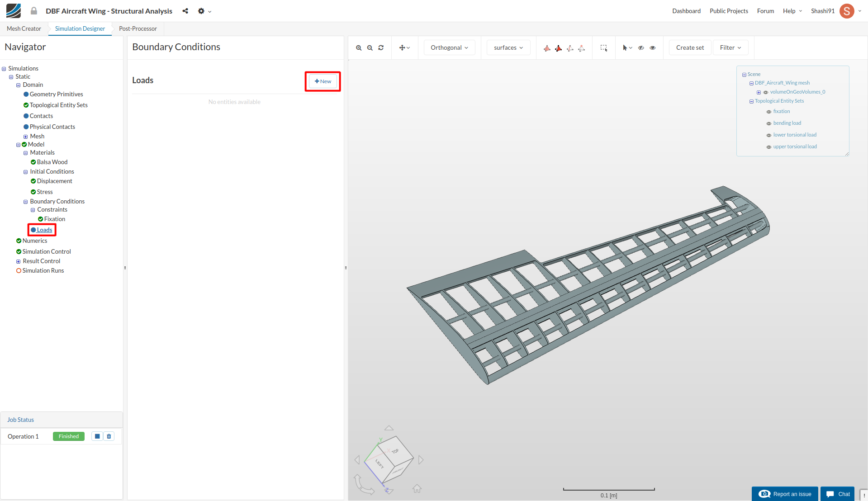
Task: Select Geometry Primitives in navigator
Action: (56, 95)
